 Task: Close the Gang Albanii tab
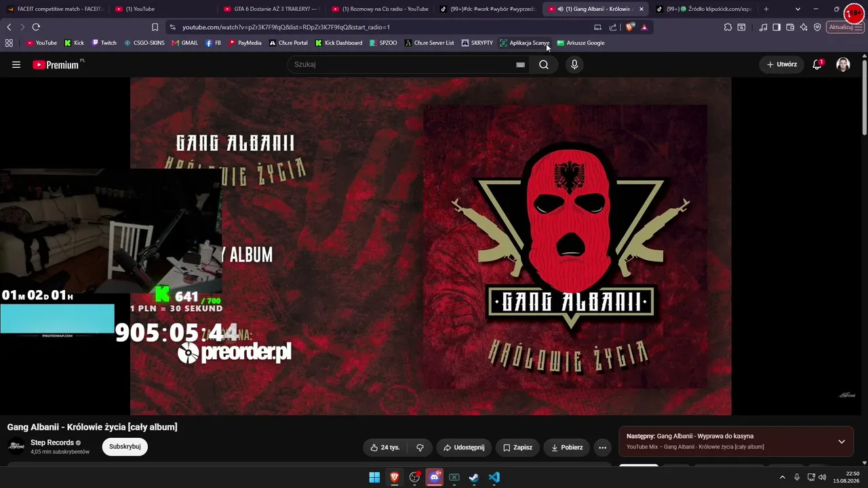click(x=641, y=9)
